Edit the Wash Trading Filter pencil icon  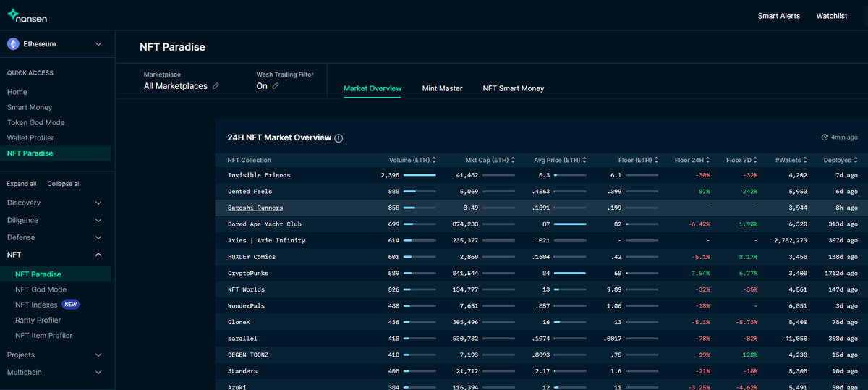tap(275, 86)
